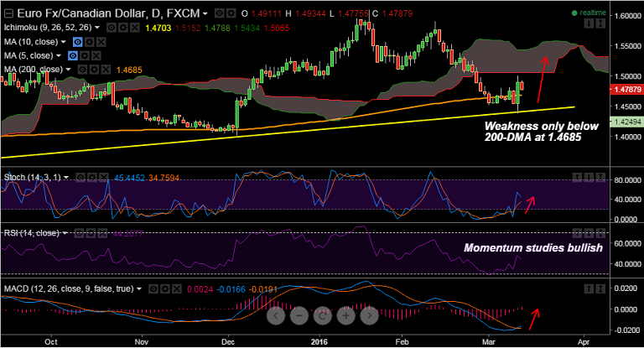Click the Dec label on time axis

click(x=227, y=341)
